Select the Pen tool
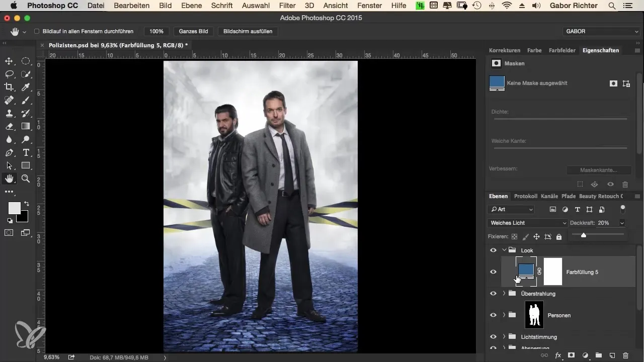Image resolution: width=644 pixels, height=362 pixels. [x=9, y=152]
